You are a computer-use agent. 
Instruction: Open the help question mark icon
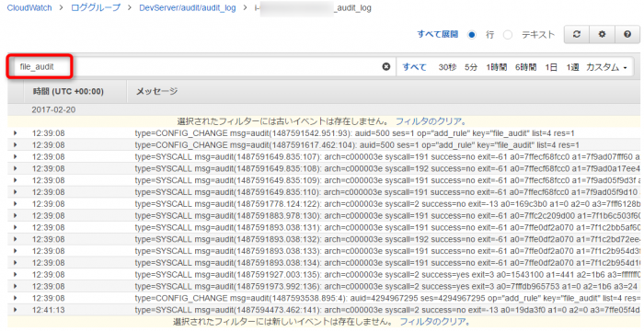click(627, 35)
